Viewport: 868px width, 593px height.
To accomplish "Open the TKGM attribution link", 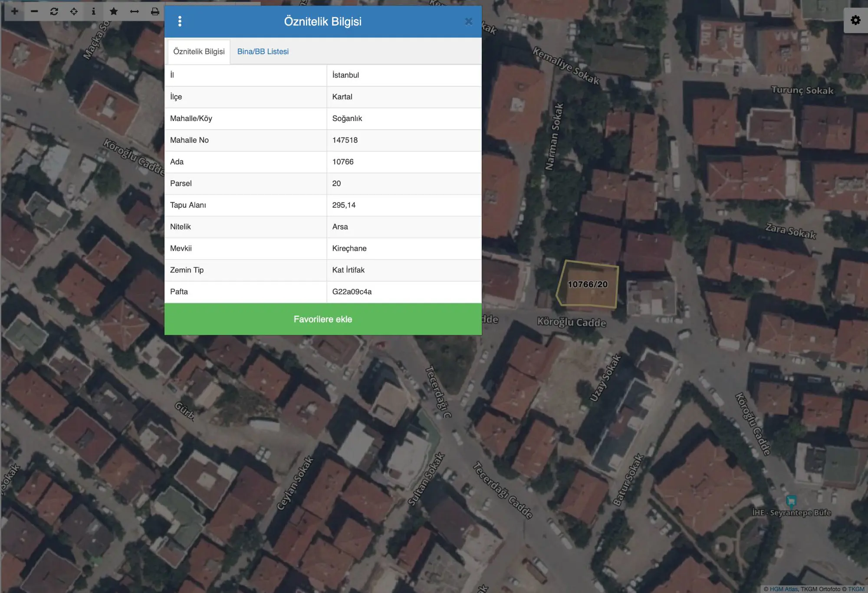I will point(856,589).
